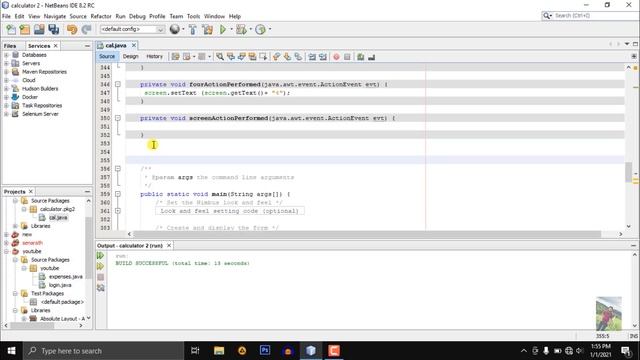Image resolution: width=640 pixels, height=360 pixels.
Task: Open the Task View taskbar icon
Action: tap(195, 351)
